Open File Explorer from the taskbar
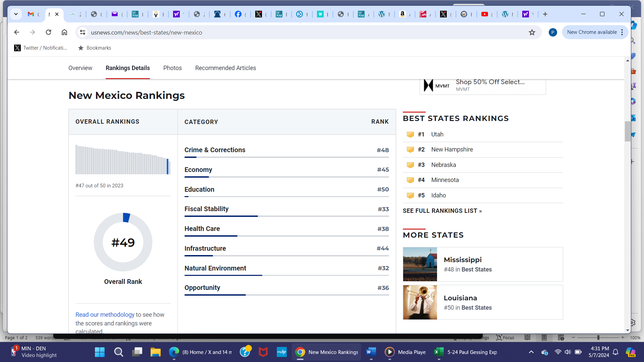 [155, 352]
